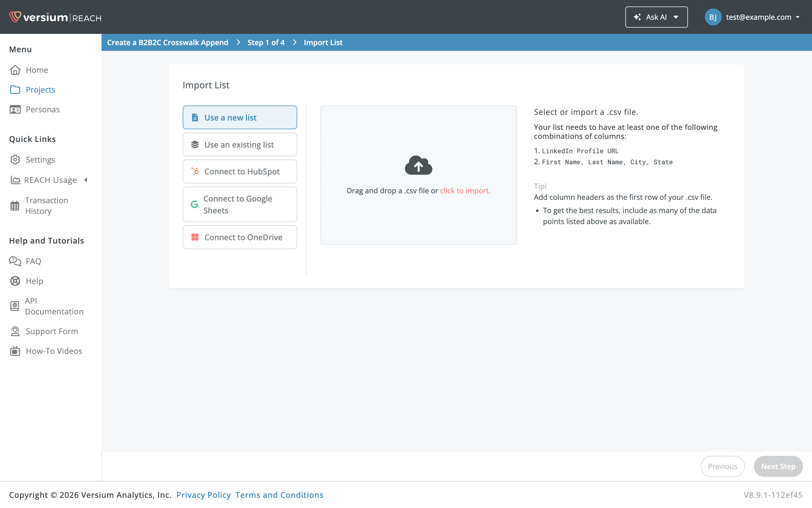Viewport: 812px width, 508px height.
Task: Click the .csv drag and drop zone
Action: coord(418,175)
